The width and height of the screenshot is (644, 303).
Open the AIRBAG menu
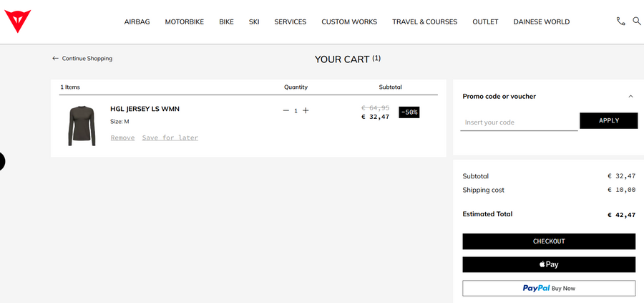[137, 21]
